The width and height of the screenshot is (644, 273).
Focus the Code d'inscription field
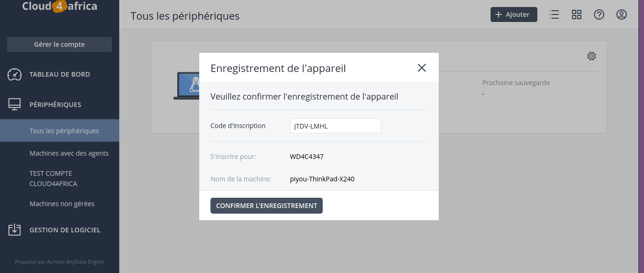(335, 126)
